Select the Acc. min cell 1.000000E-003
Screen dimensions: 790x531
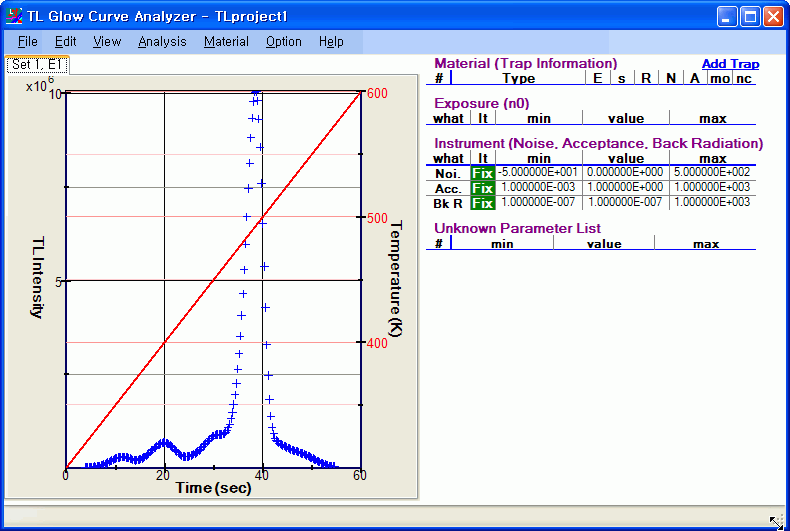pyautogui.click(x=539, y=188)
